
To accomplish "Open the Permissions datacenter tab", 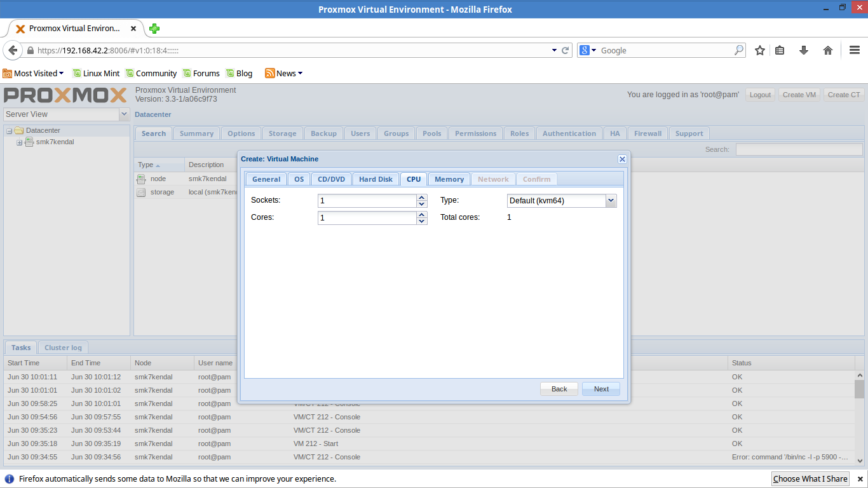I will pos(475,133).
